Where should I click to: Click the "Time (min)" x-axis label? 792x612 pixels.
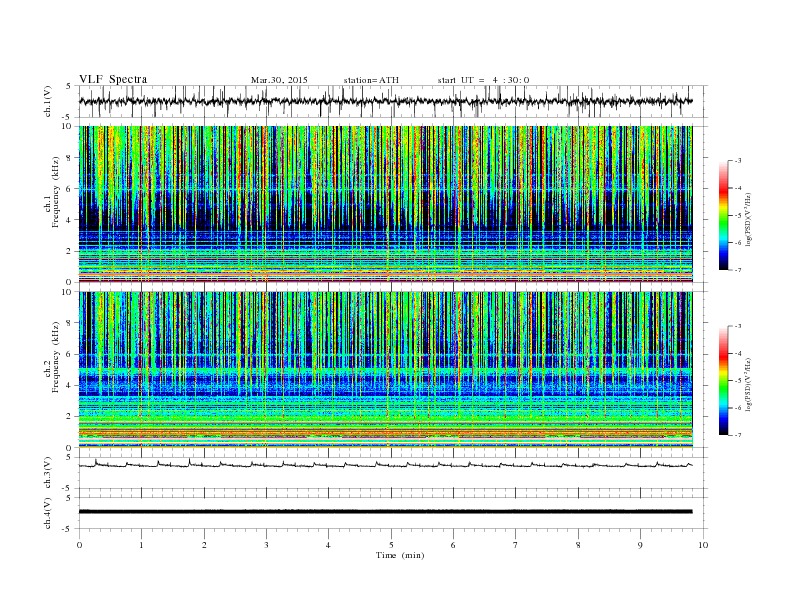pos(400,555)
